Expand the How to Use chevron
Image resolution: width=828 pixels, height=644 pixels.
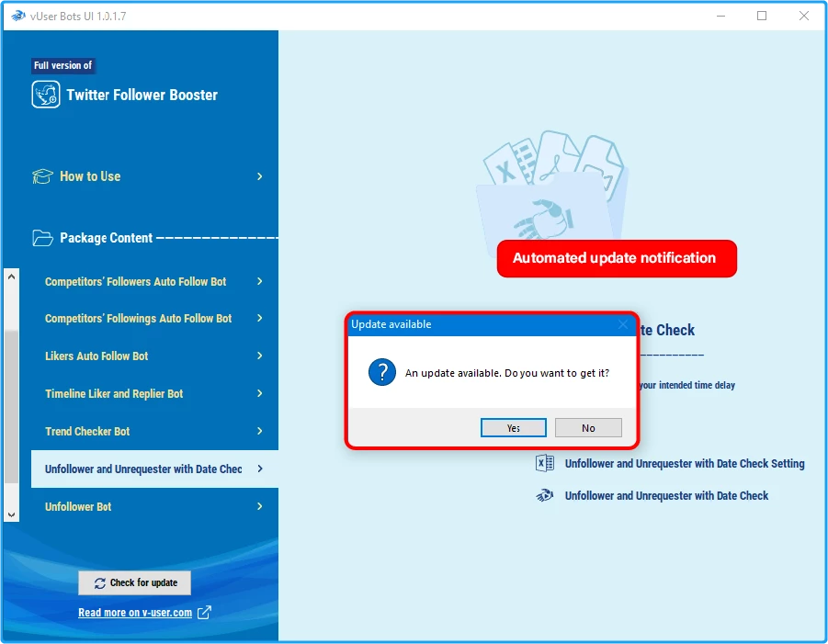point(259,176)
